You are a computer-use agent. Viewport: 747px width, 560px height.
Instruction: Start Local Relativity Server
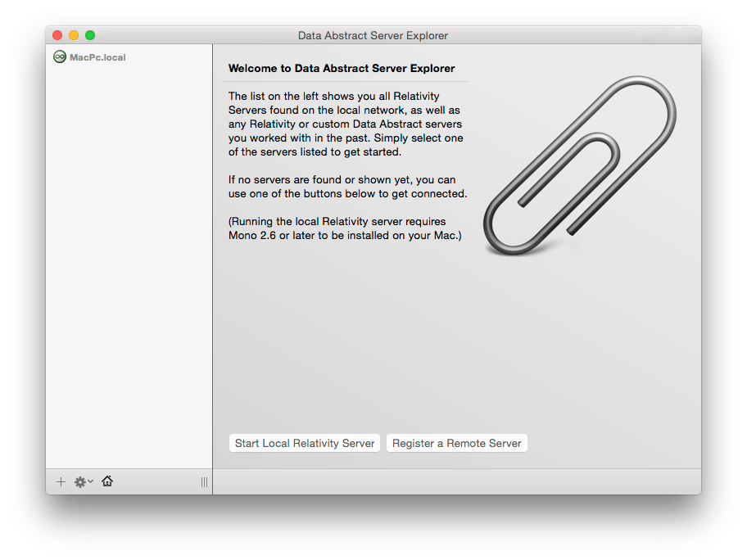[305, 444]
